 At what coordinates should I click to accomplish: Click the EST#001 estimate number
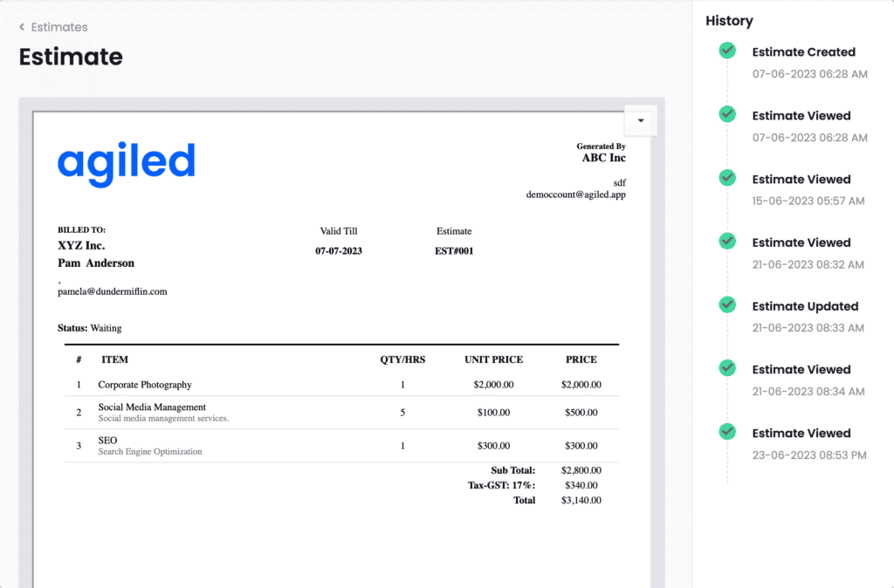coord(454,251)
